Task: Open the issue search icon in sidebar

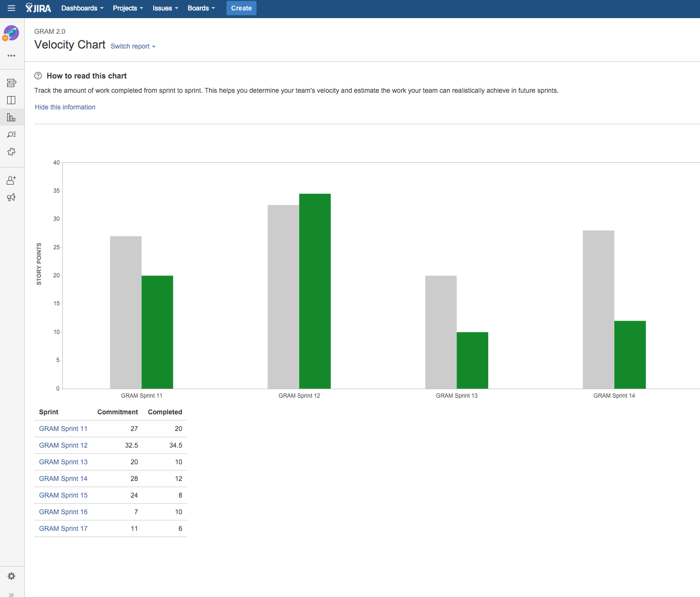Action: tap(11, 135)
